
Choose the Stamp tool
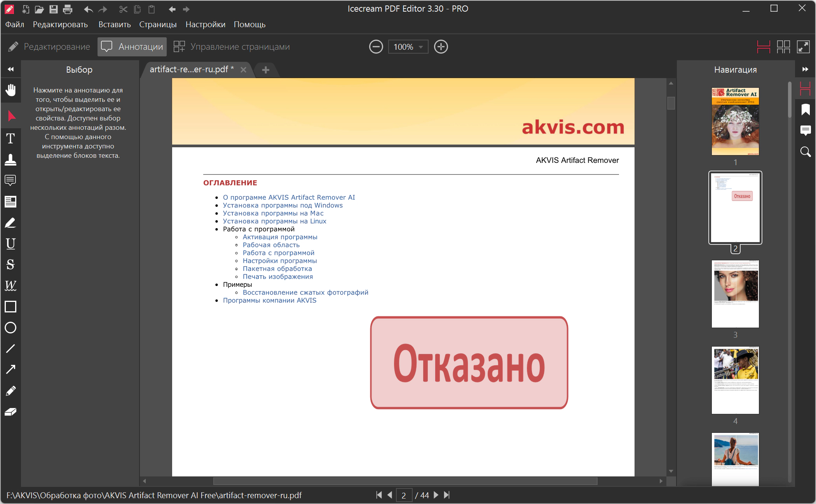tap(10, 159)
